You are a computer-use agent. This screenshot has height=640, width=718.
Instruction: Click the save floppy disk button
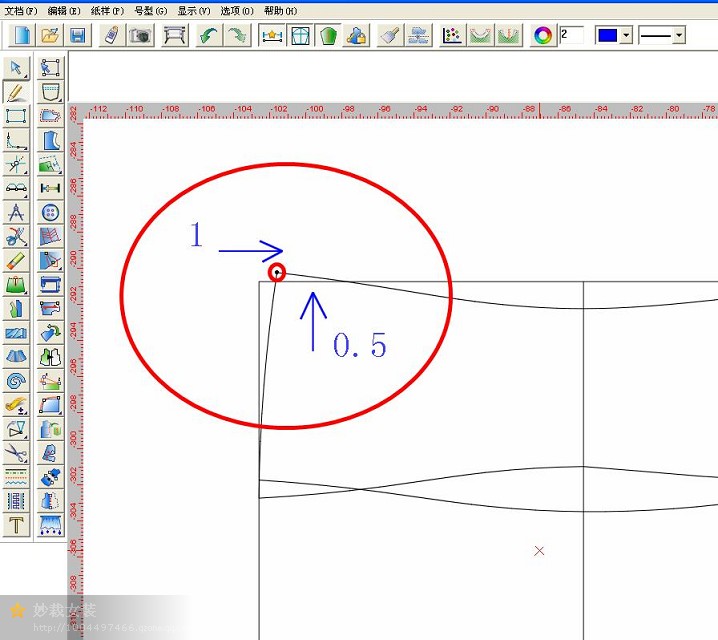click(x=78, y=35)
